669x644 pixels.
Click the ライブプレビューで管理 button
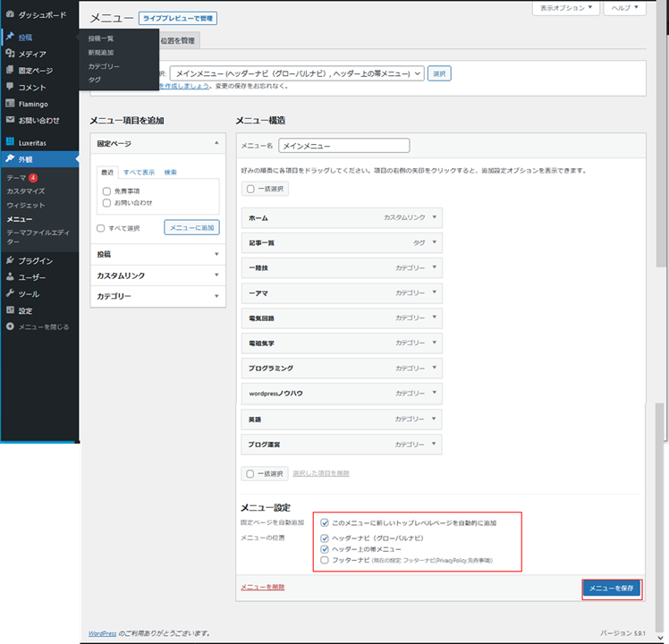[178, 18]
